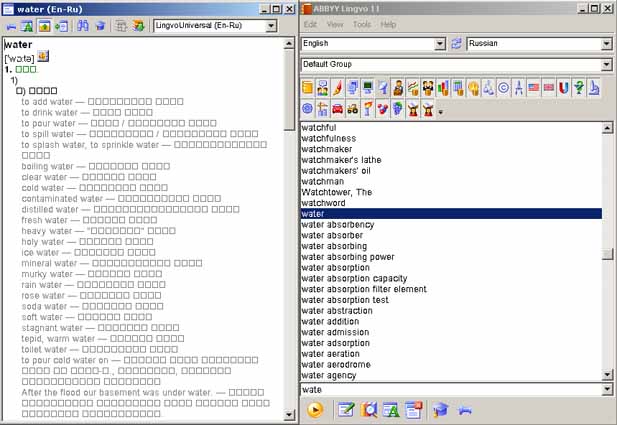Open the LingvoUniversal (En-Ru) dictionary dropdown

(x=271, y=26)
